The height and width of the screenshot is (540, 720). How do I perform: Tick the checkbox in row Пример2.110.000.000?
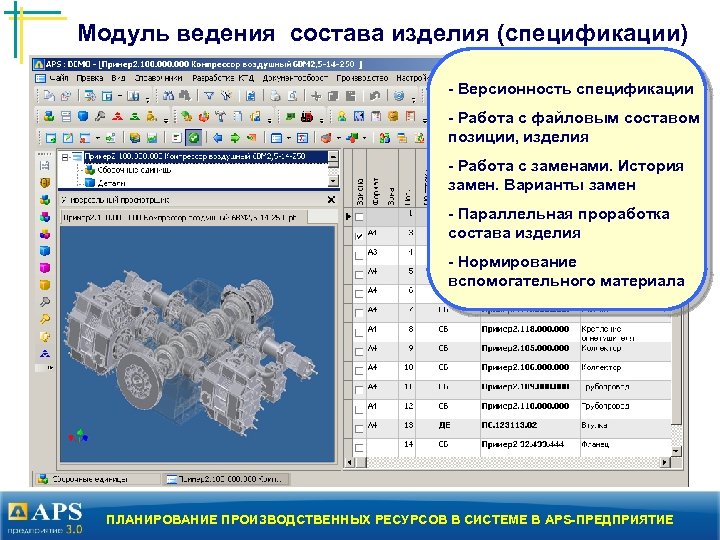(x=359, y=410)
